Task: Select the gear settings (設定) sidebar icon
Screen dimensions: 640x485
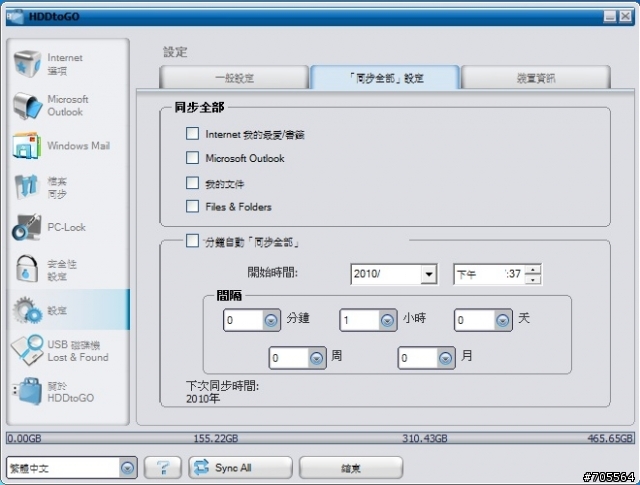Action: click(27, 310)
